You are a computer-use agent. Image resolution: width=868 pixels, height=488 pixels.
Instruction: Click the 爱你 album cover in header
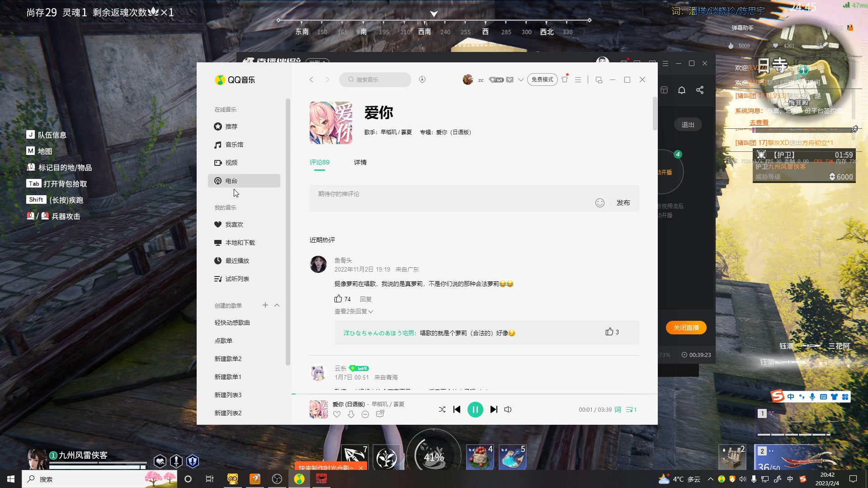pos(331,123)
